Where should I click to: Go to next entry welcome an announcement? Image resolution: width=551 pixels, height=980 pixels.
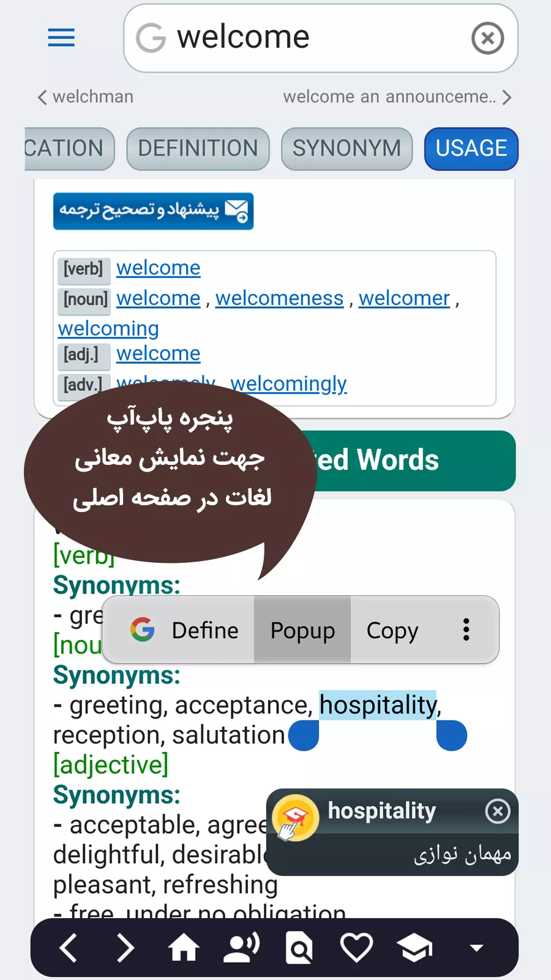(397, 97)
